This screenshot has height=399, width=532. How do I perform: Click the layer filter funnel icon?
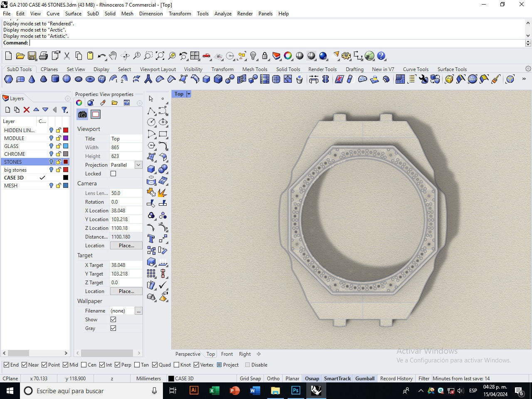click(x=64, y=110)
